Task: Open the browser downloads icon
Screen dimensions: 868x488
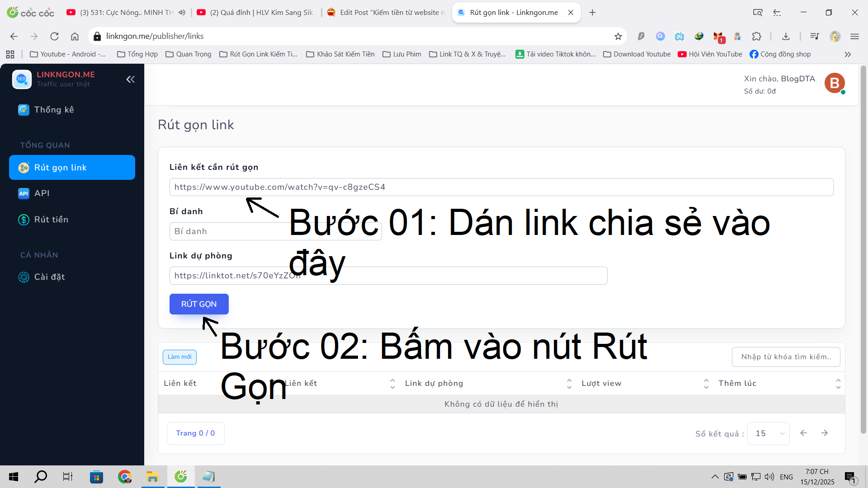Action: (x=786, y=36)
